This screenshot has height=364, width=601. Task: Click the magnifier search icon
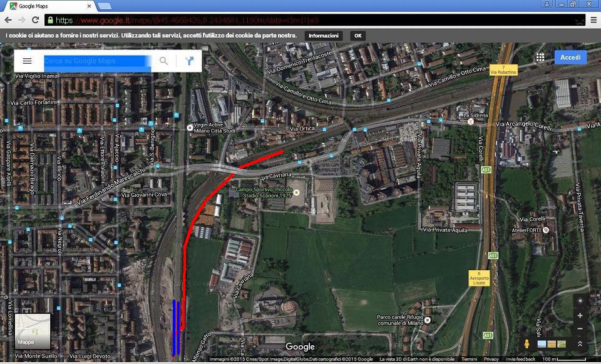(163, 61)
